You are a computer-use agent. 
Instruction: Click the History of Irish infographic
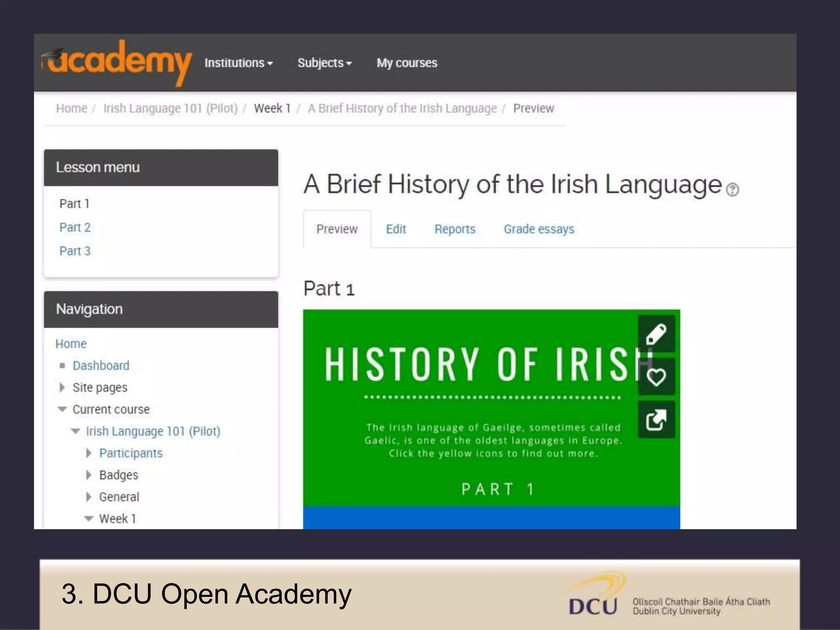[491, 419]
